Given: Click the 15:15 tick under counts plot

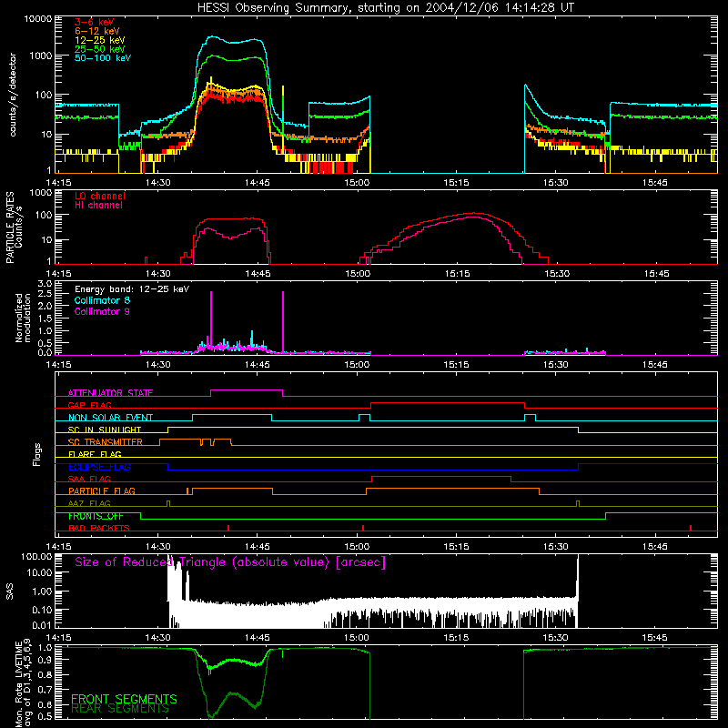Looking at the screenshot, I should pos(456,183).
